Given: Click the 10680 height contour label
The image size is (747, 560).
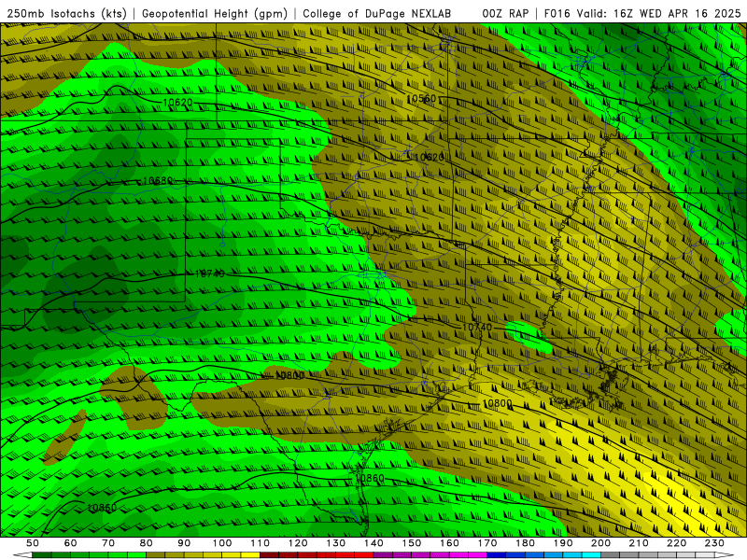Looking at the screenshot, I should click(x=158, y=180).
